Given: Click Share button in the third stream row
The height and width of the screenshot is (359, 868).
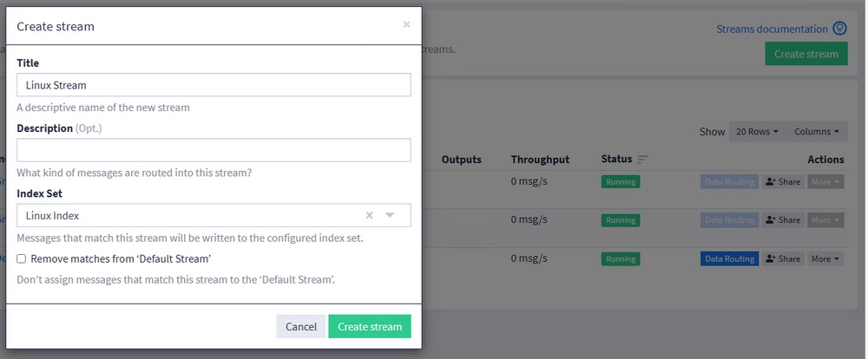Looking at the screenshot, I should pyautogui.click(x=783, y=258).
